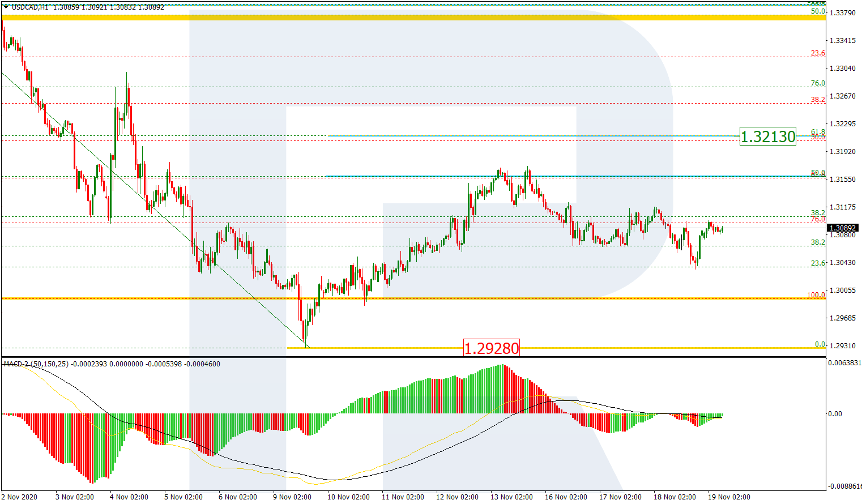The height and width of the screenshot is (504, 862).
Task: Click the 16 Nov 02:00 date label
Action: click(566, 497)
